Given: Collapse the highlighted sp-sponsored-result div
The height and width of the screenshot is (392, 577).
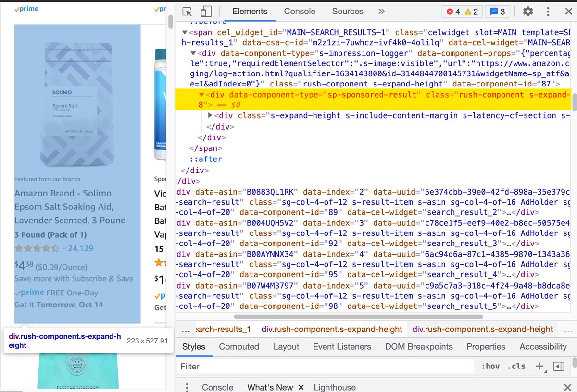Looking at the screenshot, I should [201, 95].
